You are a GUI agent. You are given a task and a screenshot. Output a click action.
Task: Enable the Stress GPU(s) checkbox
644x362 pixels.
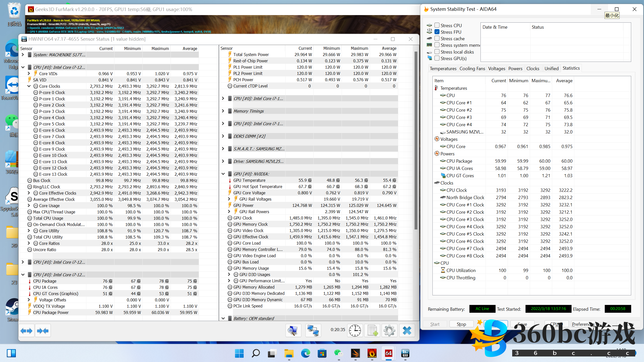(437, 58)
